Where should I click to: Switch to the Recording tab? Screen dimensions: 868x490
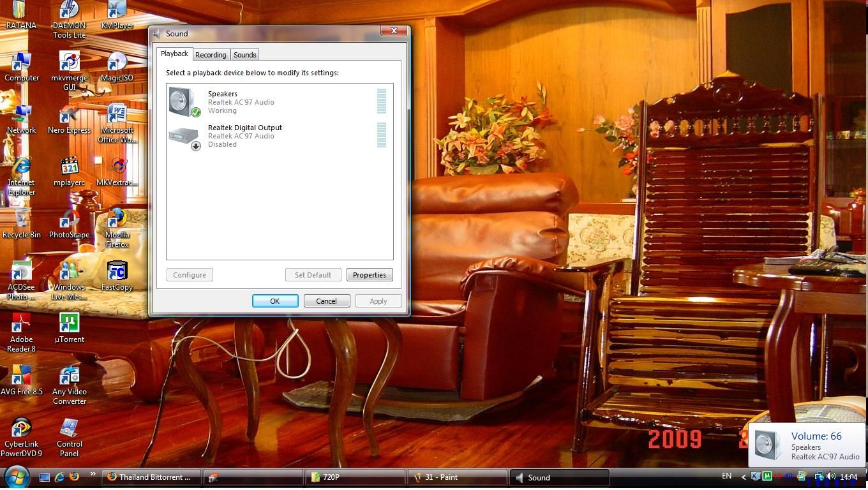(211, 55)
